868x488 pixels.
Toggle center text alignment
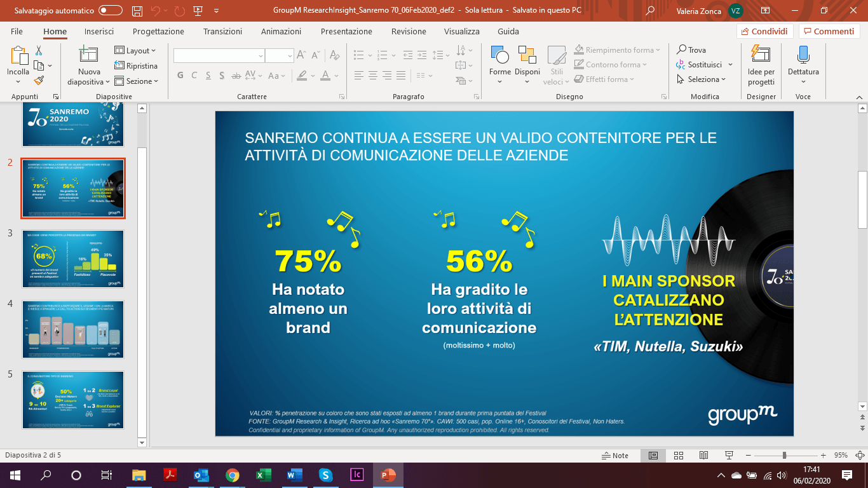pyautogui.click(x=374, y=76)
